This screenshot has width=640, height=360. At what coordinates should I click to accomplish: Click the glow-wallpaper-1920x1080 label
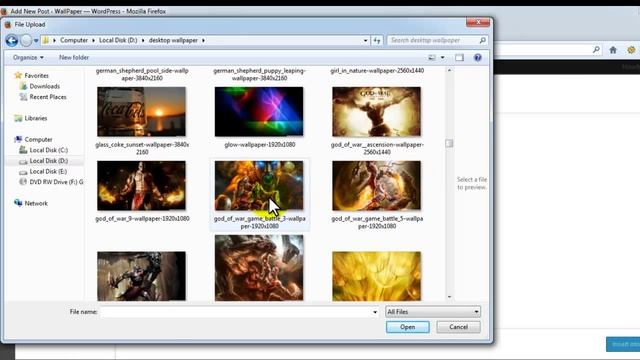(x=260, y=144)
